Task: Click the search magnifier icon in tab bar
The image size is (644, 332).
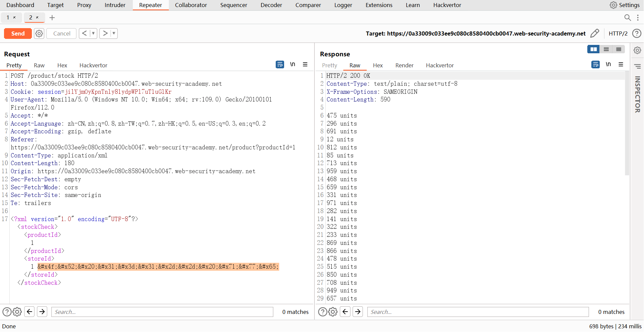Action: [x=627, y=18]
